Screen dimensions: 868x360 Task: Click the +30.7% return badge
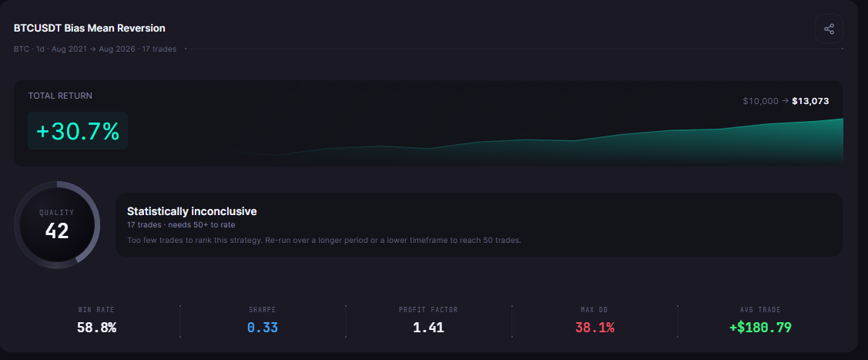[x=78, y=131]
